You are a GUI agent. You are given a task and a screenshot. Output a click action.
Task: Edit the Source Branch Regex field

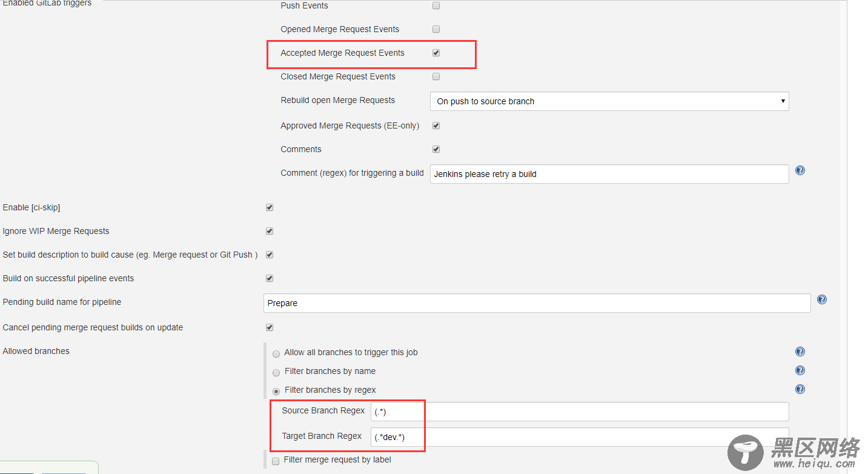point(580,412)
